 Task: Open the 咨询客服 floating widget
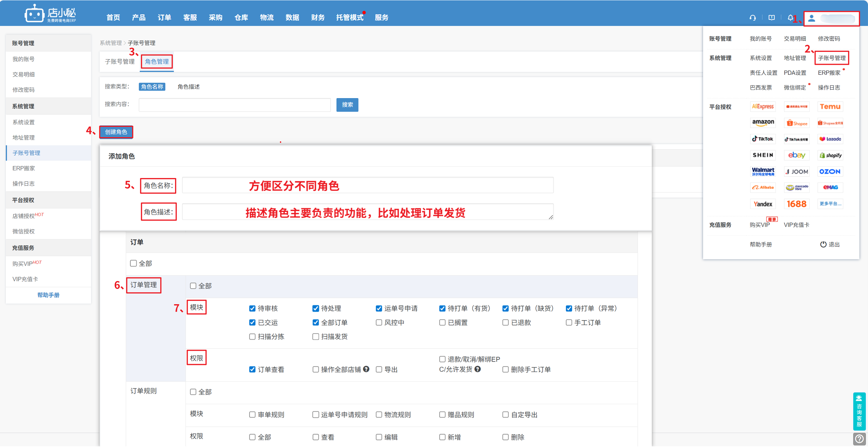click(x=859, y=411)
